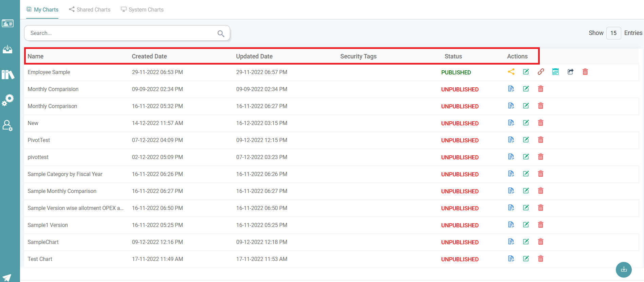This screenshot has height=282, width=644.
Task: Sort the table by Created Date column
Action: tap(149, 56)
